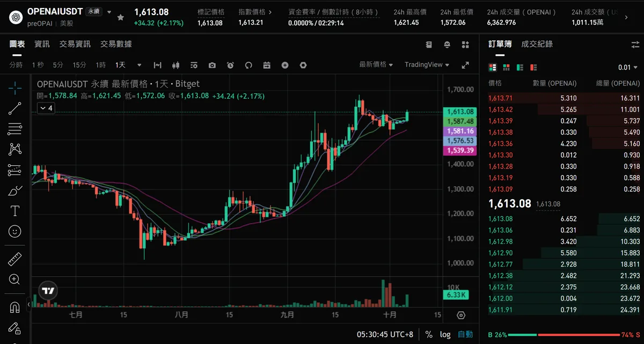
Task: Click the 05:30:45 UTC+8 timezone setting
Action: pyautogui.click(x=385, y=334)
